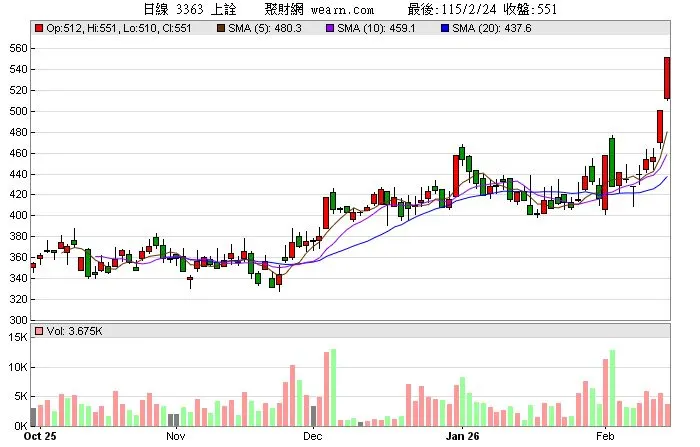Click the '最後:115/2/24' date text
Screen dimensions: 700x447
[x=452, y=9]
